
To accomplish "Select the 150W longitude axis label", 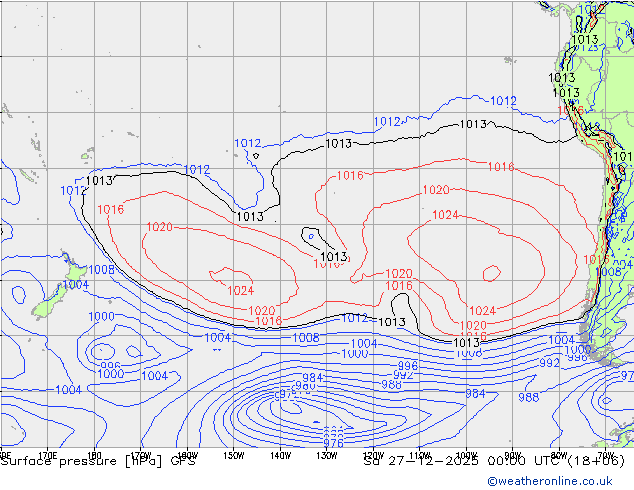I will coord(234,455).
